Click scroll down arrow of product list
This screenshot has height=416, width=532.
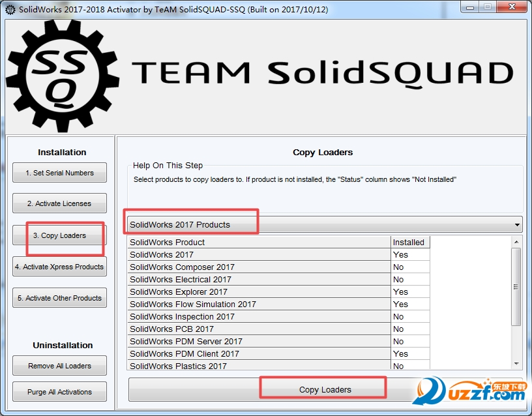click(x=516, y=364)
